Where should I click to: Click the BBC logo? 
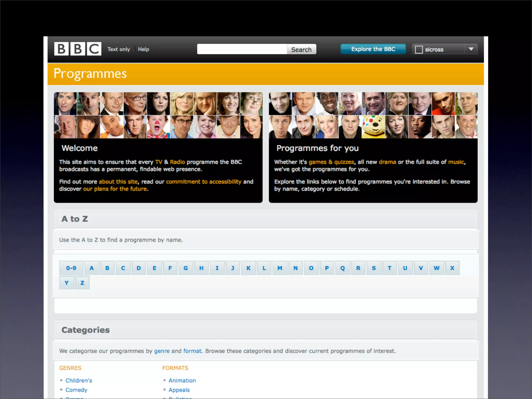[78, 49]
